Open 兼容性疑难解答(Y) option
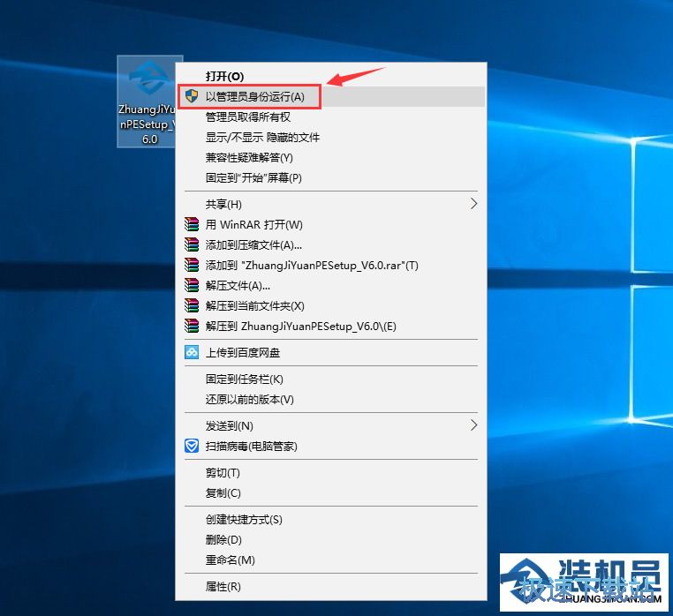673x616 pixels. pyautogui.click(x=330, y=157)
